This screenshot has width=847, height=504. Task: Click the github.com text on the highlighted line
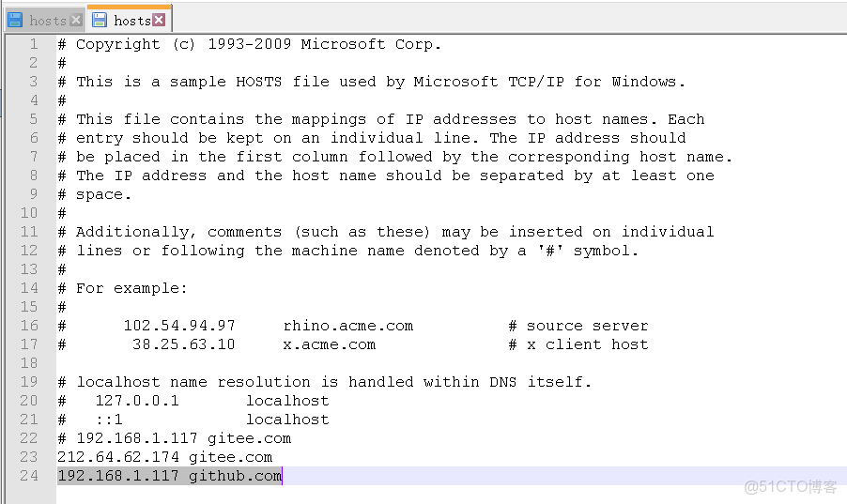[x=235, y=476]
